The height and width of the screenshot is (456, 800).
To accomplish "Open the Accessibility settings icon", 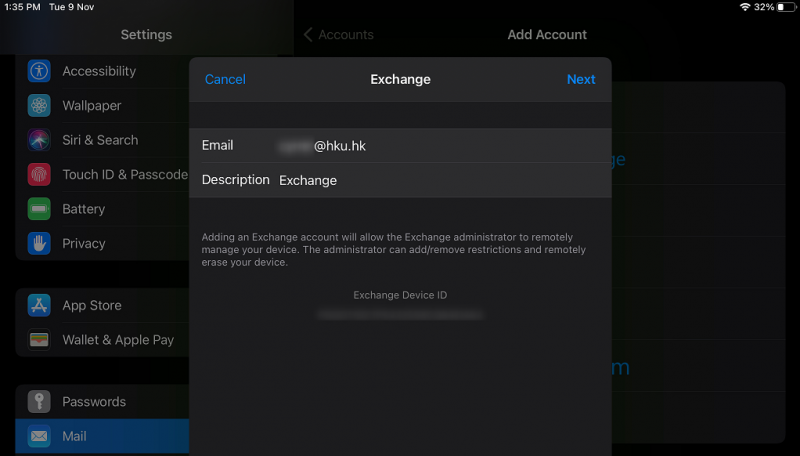I will click(39, 71).
